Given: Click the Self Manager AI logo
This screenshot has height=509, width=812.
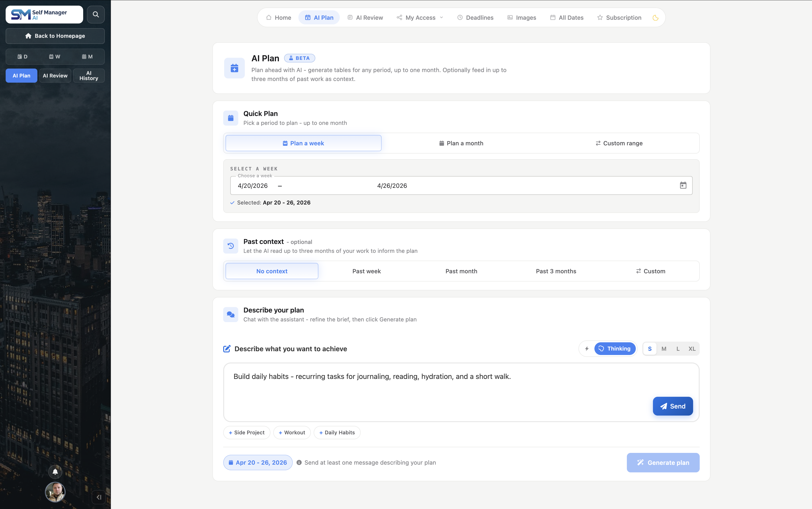Looking at the screenshot, I should (x=44, y=14).
